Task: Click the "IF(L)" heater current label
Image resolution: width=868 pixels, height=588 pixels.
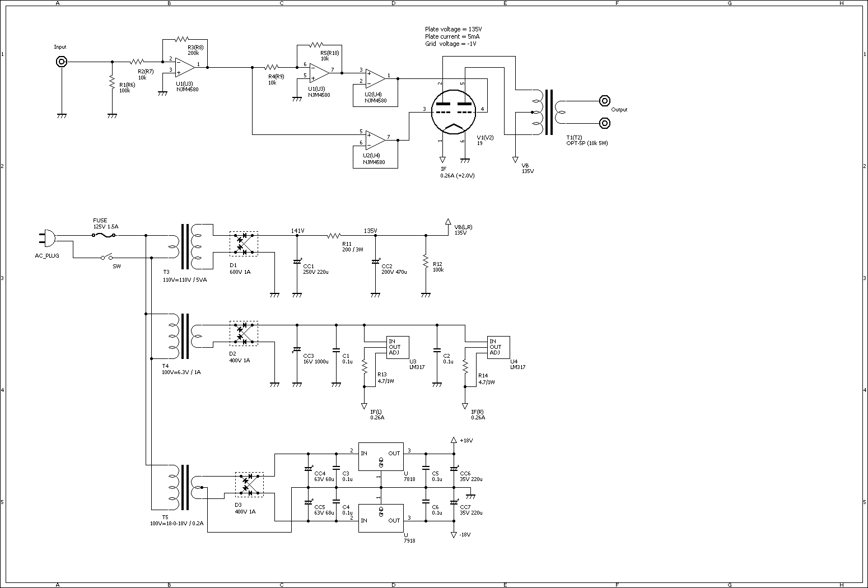Action: [x=376, y=412]
